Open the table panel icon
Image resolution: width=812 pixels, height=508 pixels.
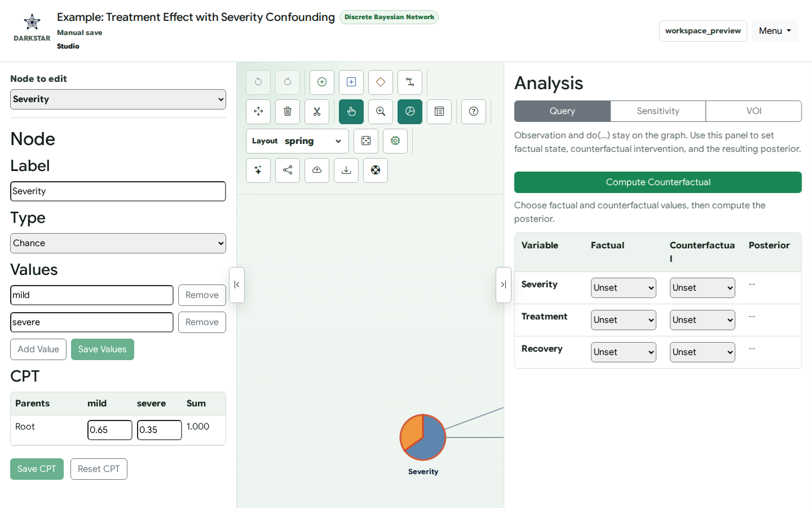pyautogui.click(x=439, y=112)
